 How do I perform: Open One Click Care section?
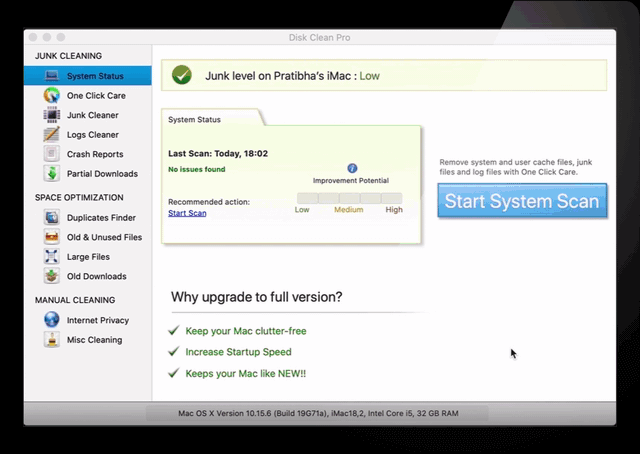pyautogui.click(x=88, y=96)
